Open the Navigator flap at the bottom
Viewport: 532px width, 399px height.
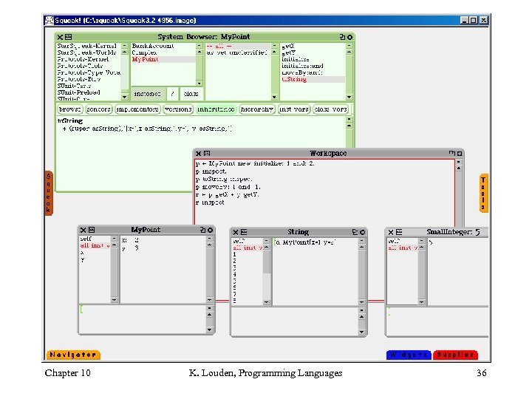73,355
